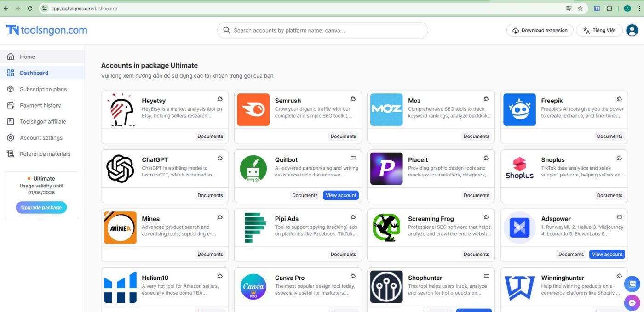Open Documents for Moz

(x=477, y=136)
